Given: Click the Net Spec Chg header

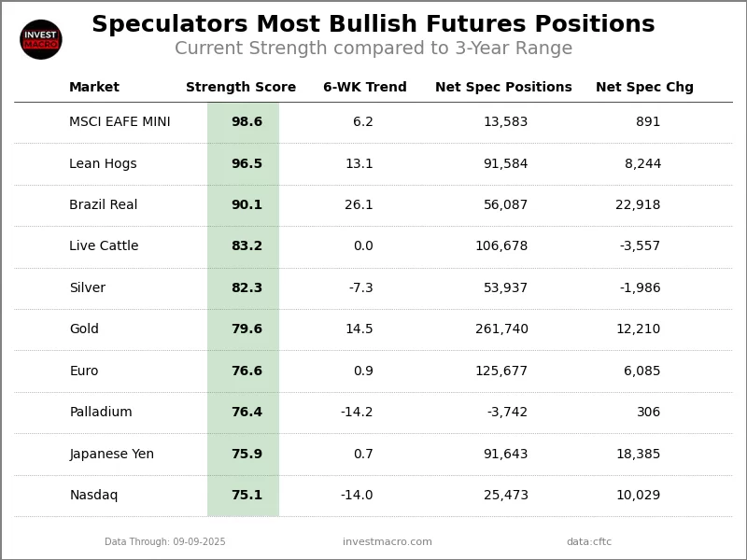Looking at the screenshot, I should [644, 88].
